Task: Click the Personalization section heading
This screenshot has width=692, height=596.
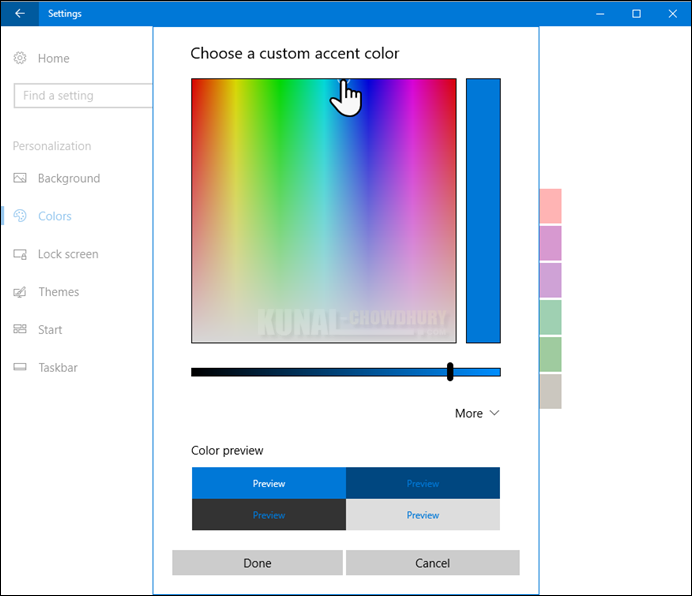Action: [52, 146]
